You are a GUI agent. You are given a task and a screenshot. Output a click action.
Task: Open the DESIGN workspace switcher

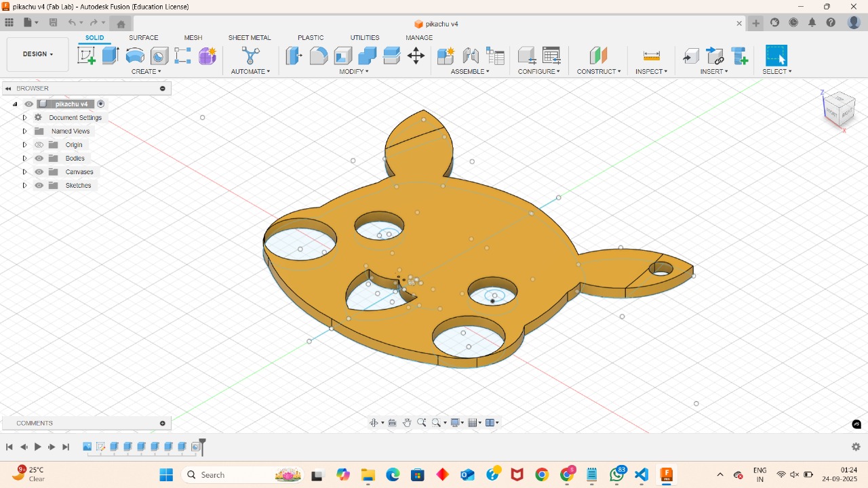[37, 54]
